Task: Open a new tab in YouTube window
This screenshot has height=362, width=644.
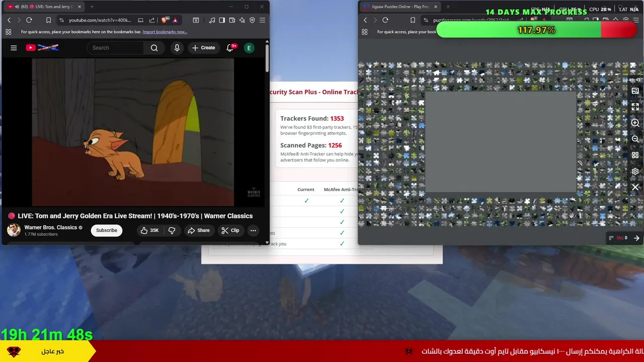Action: (92, 7)
